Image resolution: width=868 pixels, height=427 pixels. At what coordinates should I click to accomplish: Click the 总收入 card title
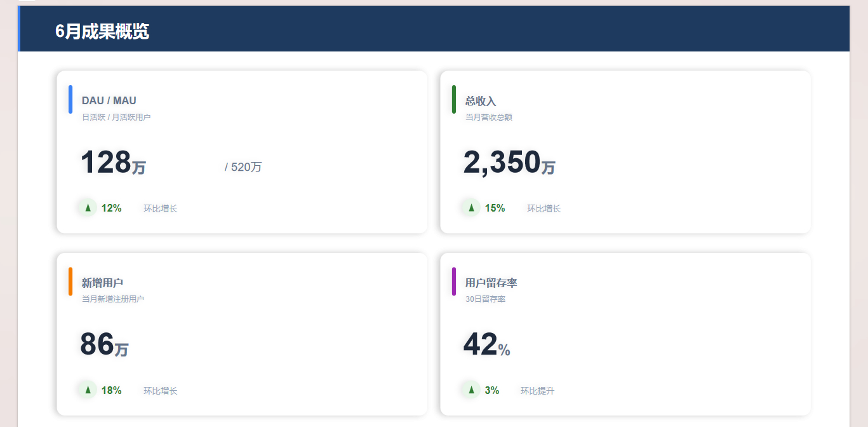[481, 101]
